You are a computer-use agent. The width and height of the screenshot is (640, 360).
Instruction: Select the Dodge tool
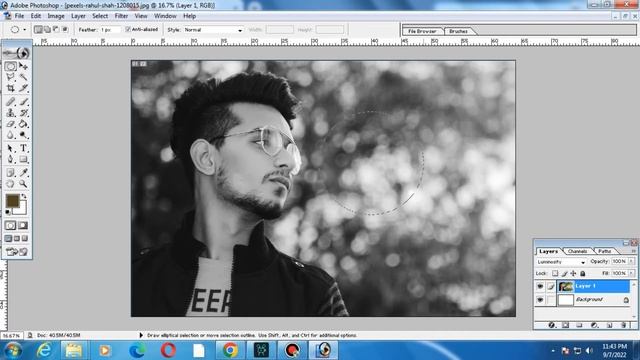pos(23,135)
